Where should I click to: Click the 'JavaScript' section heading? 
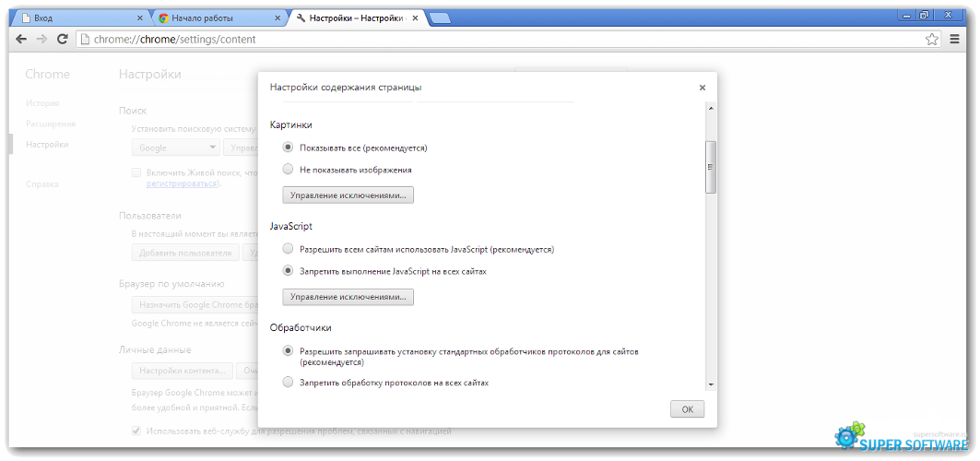(291, 226)
